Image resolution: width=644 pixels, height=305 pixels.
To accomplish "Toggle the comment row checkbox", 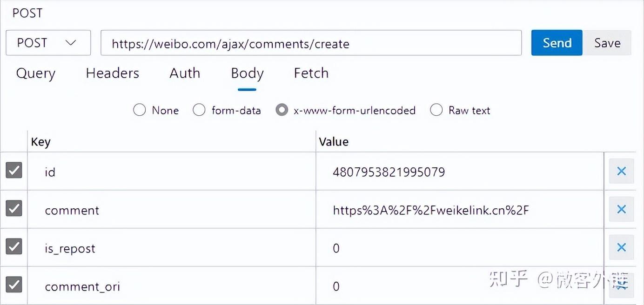I will coord(14,208).
